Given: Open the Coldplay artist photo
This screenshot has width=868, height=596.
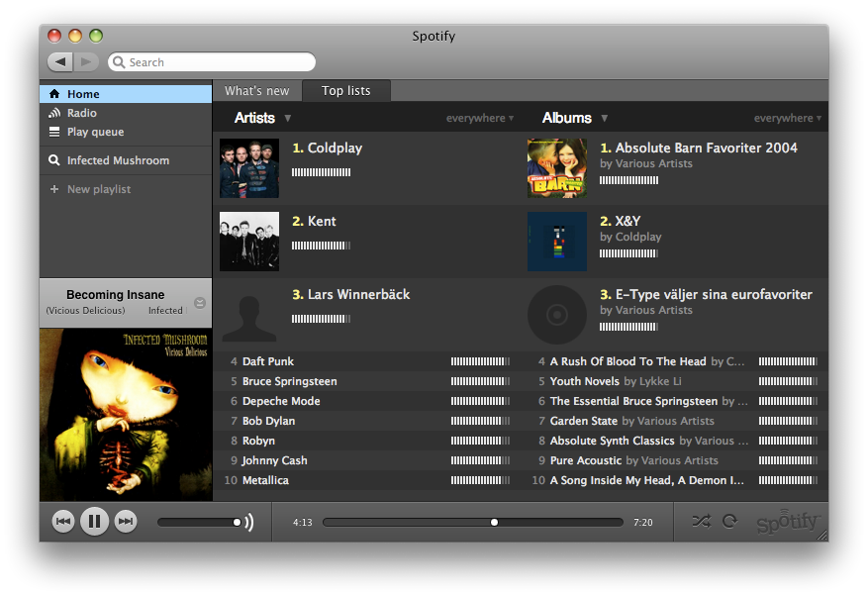Looking at the screenshot, I should click(249, 168).
